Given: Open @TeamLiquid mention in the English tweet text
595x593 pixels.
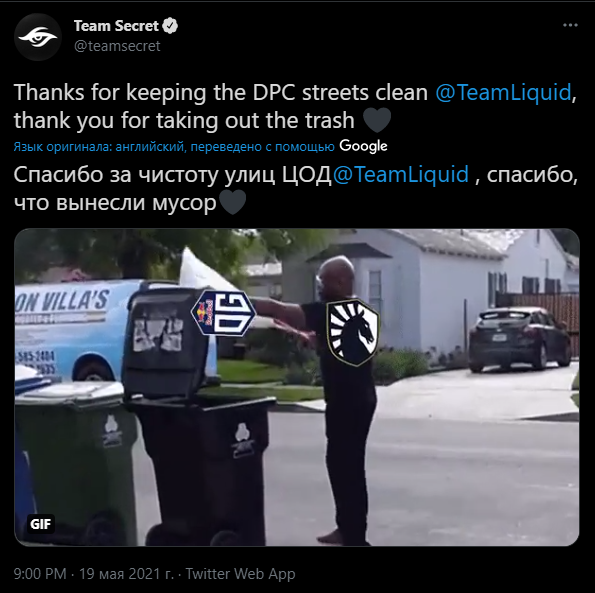Looking at the screenshot, I should 503,92.
